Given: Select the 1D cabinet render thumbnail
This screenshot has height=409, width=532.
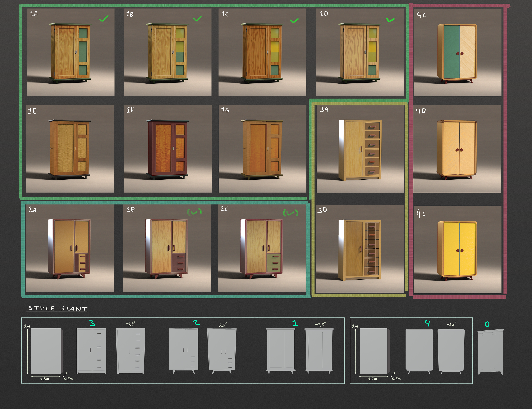Looking at the screenshot, I should (x=360, y=52).
